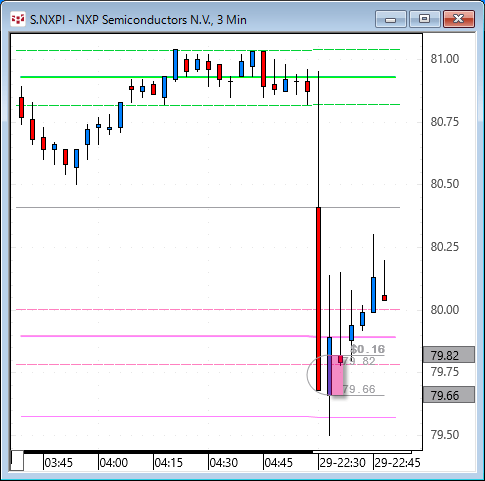
Task: Click the 04:00 time axis label
Action: coord(113,463)
